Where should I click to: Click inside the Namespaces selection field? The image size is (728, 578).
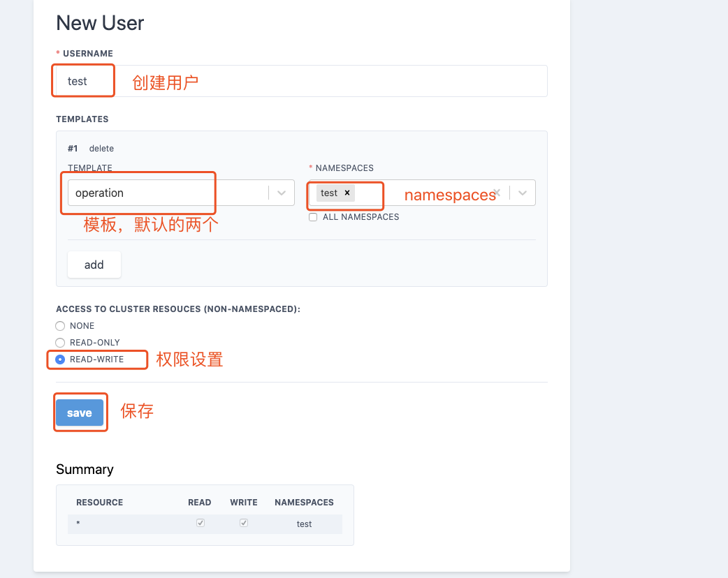click(419, 193)
